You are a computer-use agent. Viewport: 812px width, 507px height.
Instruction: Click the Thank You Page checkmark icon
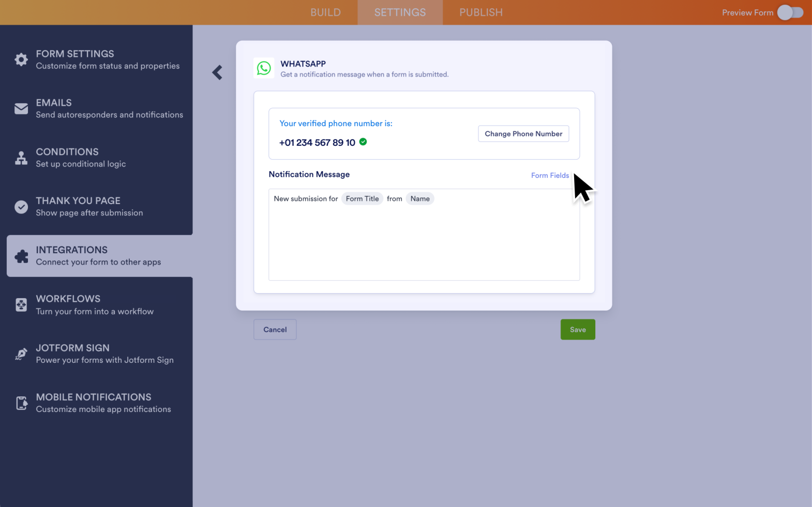(21, 207)
